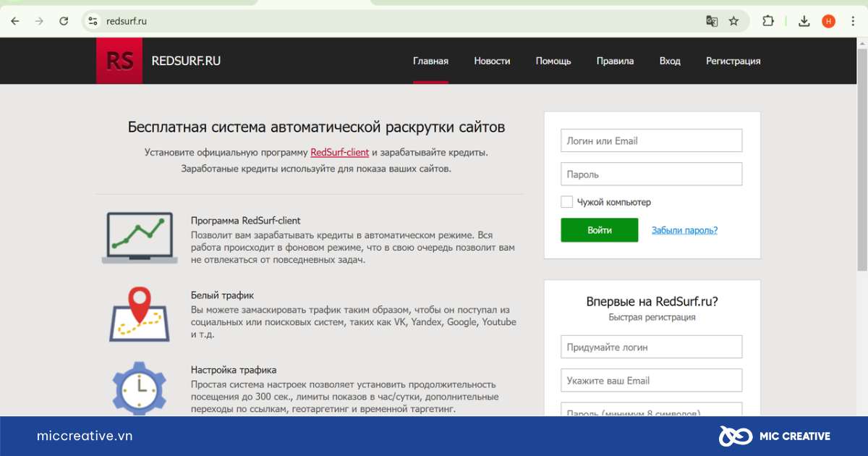The image size is (868, 456).
Task: Open the Забыли пароль? link
Action: click(684, 230)
